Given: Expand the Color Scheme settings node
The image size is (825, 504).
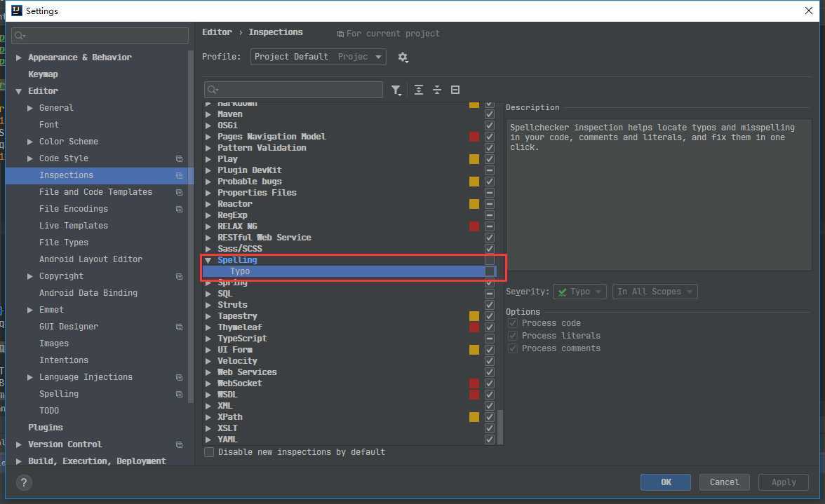Looking at the screenshot, I should pyautogui.click(x=30, y=142).
